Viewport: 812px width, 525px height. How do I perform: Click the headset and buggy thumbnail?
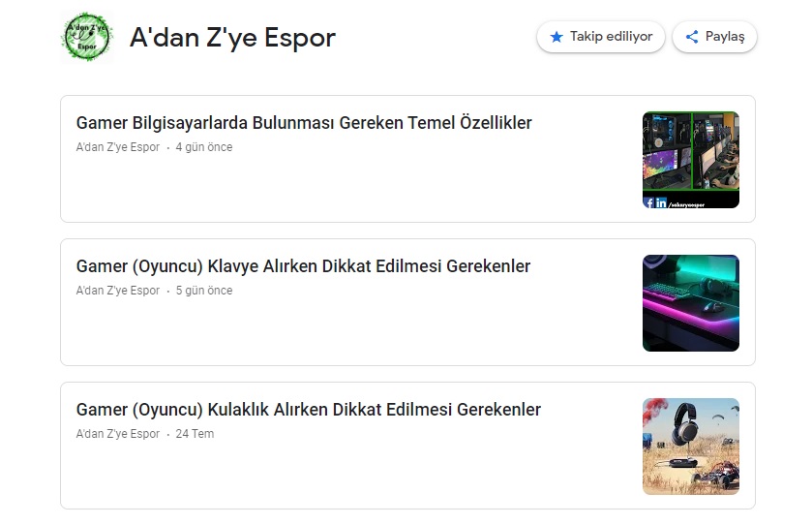pyautogui.click(x=691, y=447)
